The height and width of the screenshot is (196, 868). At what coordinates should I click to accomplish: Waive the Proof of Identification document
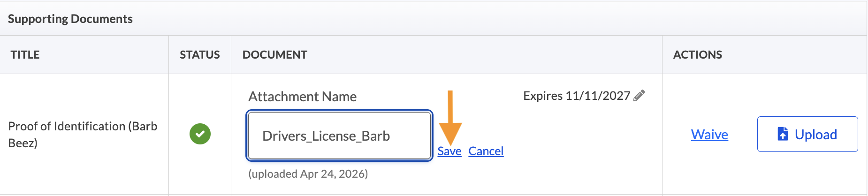pyautogui.click(x=709, y=135)
